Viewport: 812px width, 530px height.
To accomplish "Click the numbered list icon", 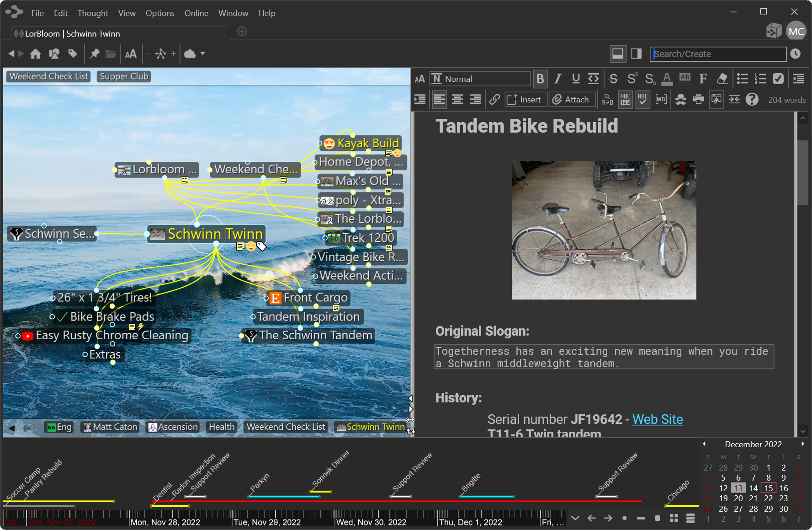I will [x=761, y=79].
